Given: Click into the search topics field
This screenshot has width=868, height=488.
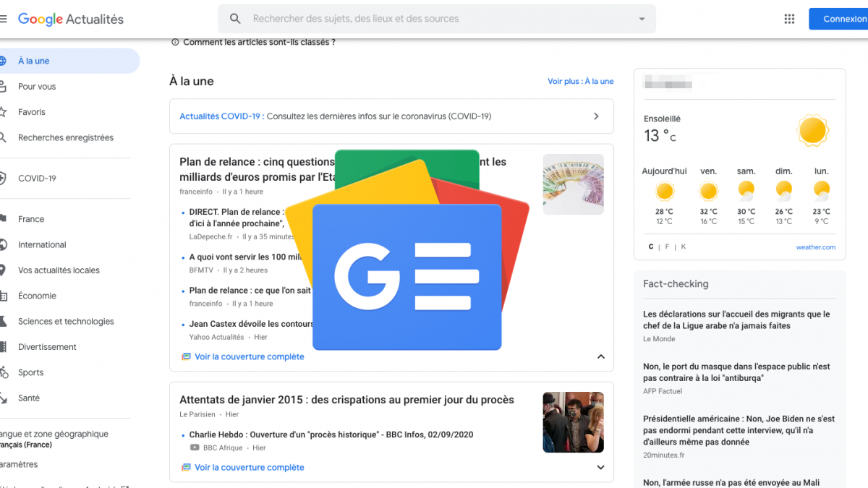Looking at the screenshot, I should click(434, 19).
